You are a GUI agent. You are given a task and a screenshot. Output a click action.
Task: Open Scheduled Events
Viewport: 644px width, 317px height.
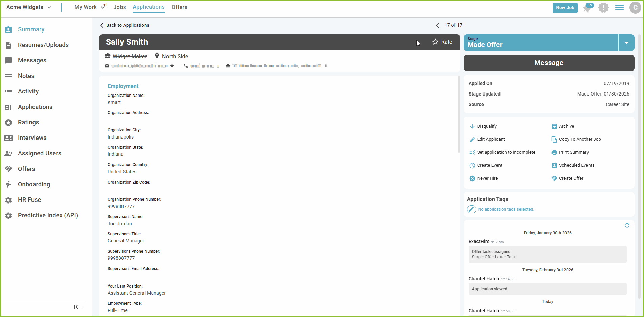pos(573,165)
